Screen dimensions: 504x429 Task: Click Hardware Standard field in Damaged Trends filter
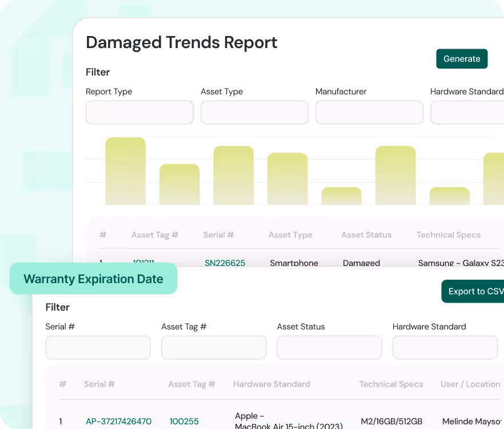pos(467,113)
